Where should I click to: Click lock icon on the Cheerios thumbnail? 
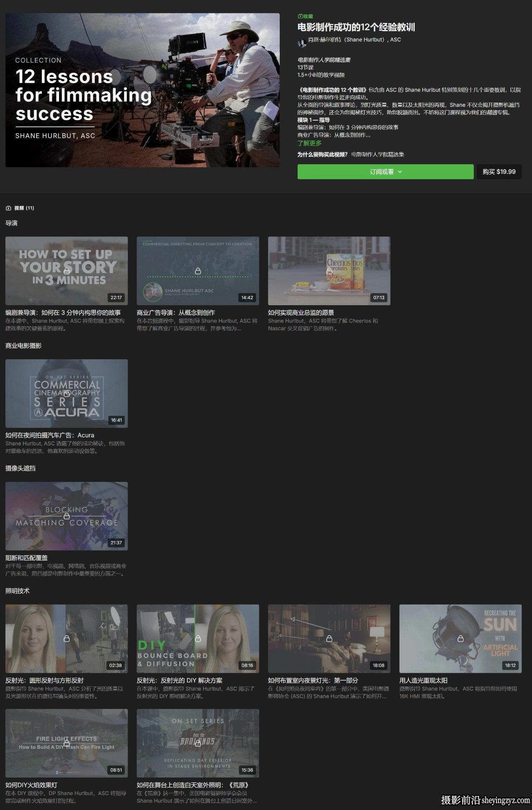[329, 271]
